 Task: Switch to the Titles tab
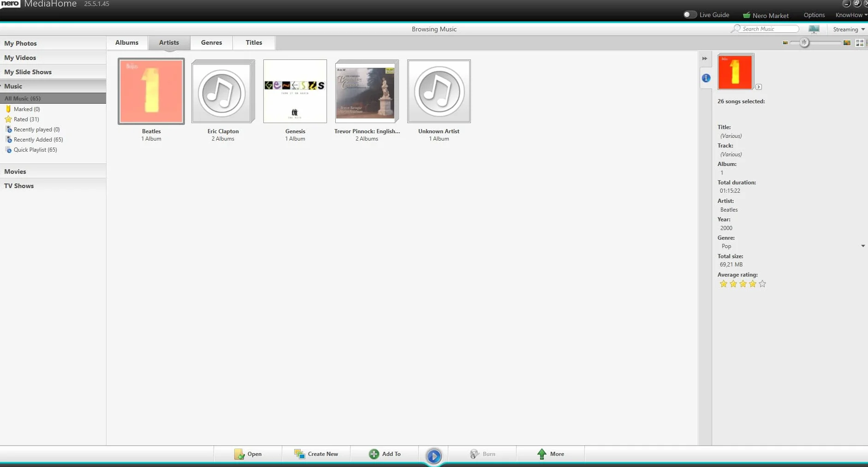[254, 42]
